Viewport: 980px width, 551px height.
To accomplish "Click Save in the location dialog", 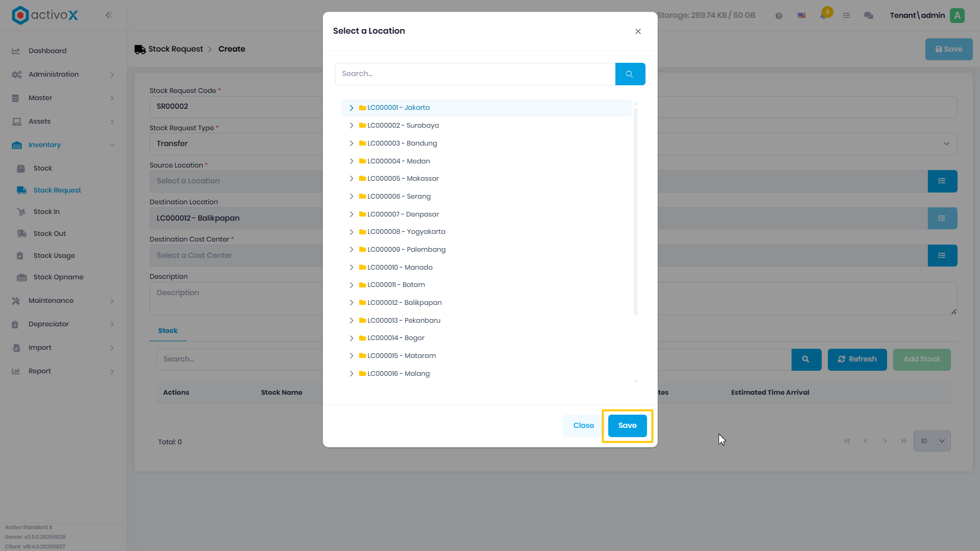I will tap(627, 426).
